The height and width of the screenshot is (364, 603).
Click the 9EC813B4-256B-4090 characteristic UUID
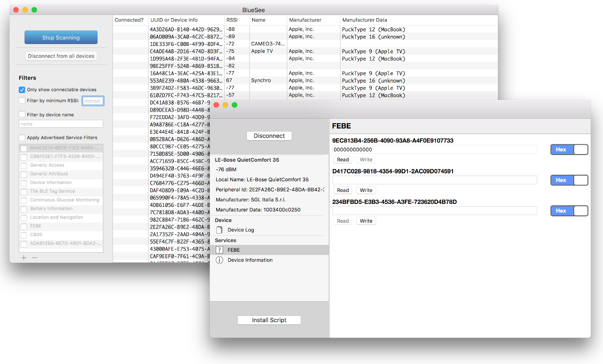pos(393,141)
